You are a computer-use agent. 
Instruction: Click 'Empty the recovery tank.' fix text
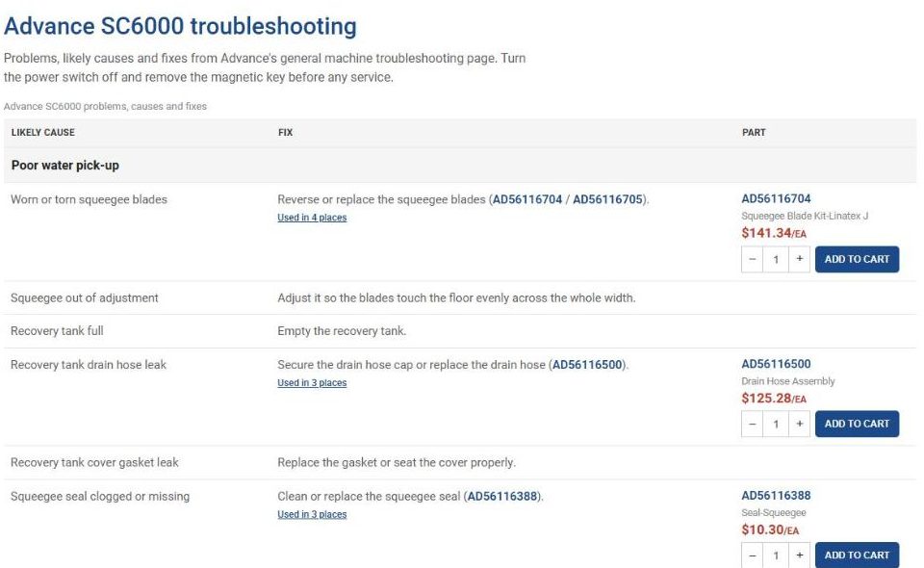tap(342, 331)
